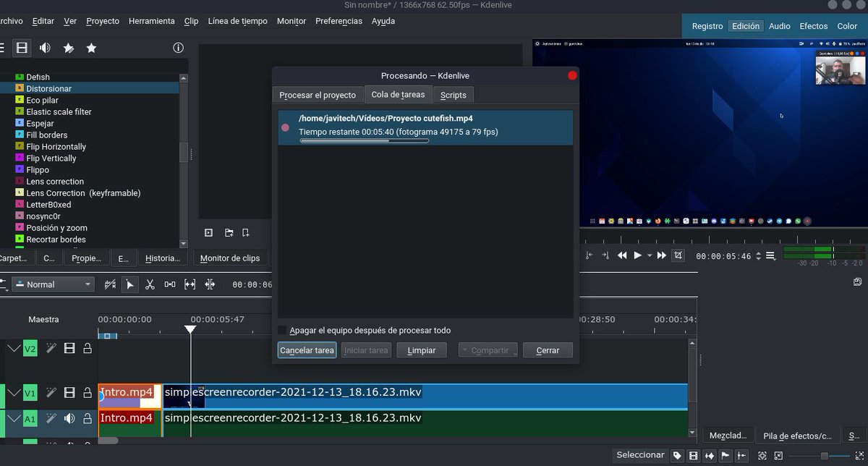The image size is (868, 466).
Task: Toggle snapping in status bar
Action: pyautogui.click(x=742, y=456)
